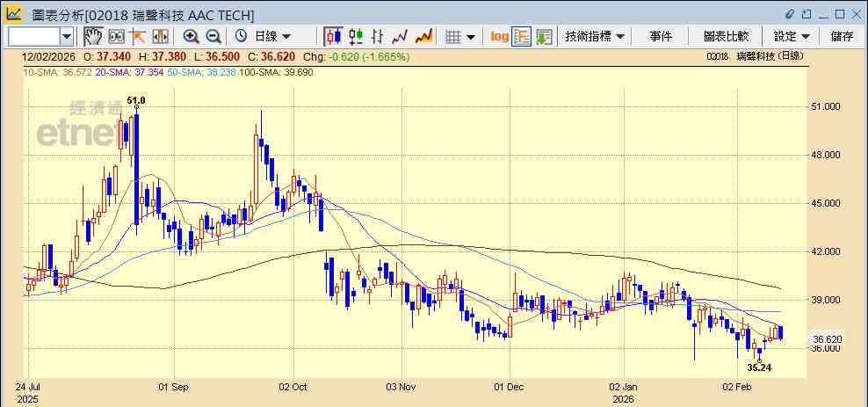Maximize the chart analysis window

point(840,14)
